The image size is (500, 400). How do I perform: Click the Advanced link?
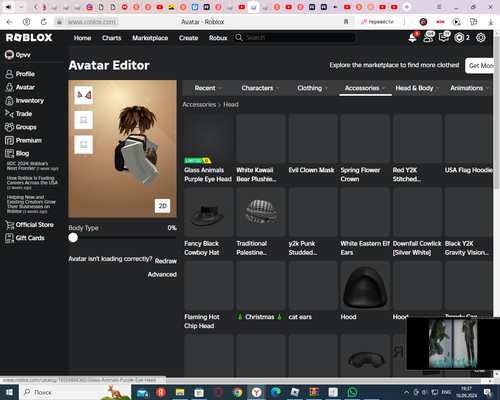tap(162, 274)
